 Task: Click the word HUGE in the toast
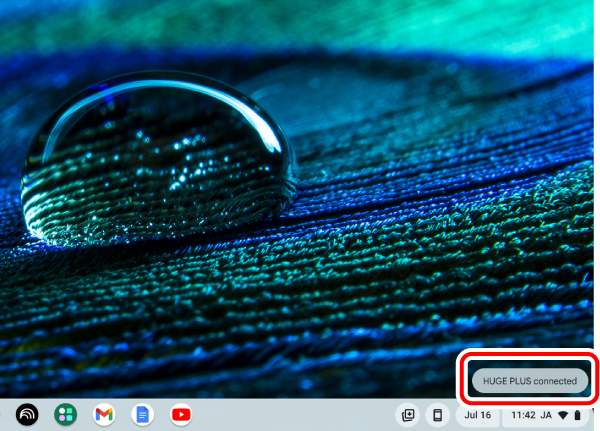coord(495,381)
